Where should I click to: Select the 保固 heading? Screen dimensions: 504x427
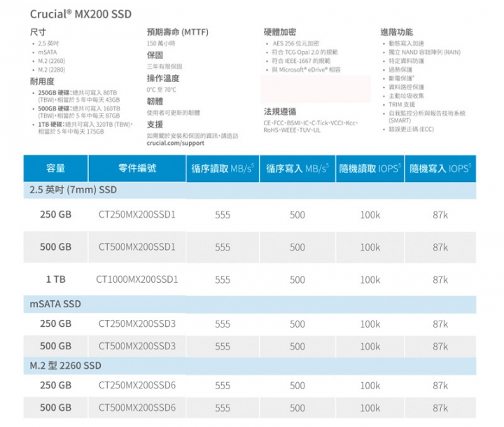[x=155, y=55]
